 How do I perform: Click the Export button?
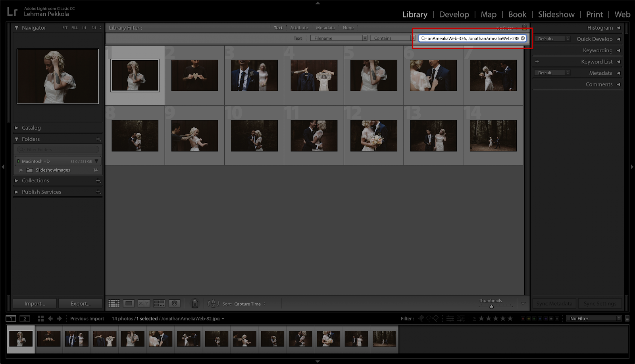coord(80,303)
